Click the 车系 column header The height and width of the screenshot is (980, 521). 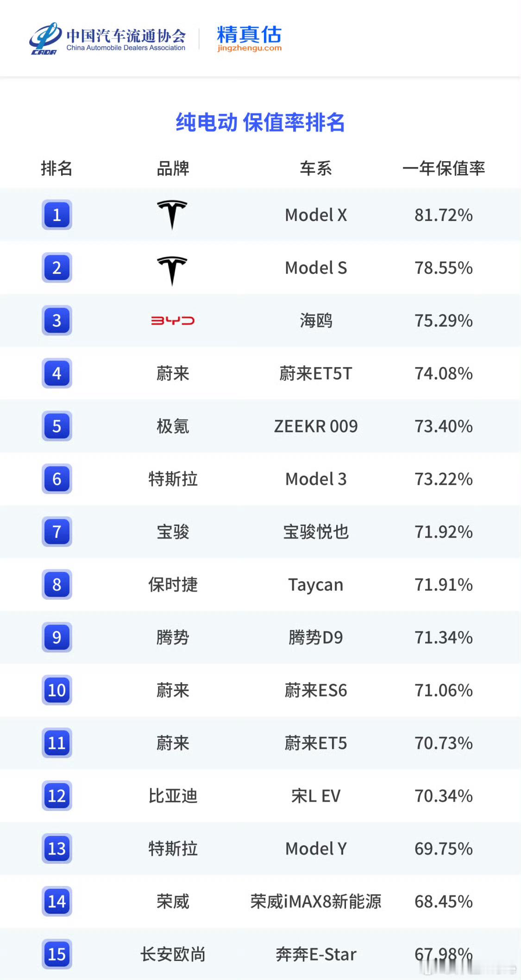coord(316,168)
